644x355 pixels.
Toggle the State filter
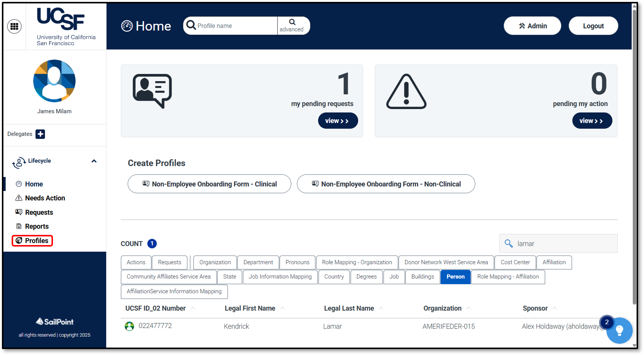click(x=229, y=277)
